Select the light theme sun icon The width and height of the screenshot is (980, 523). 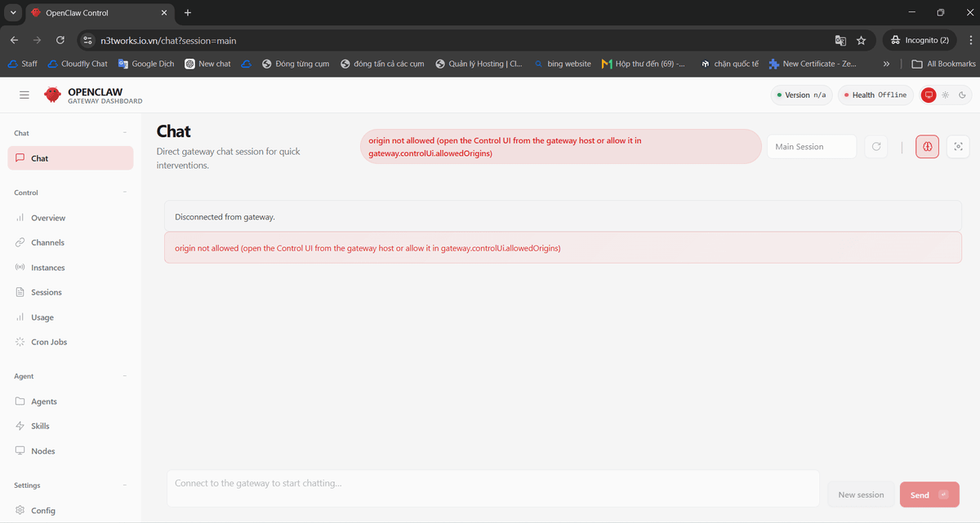click(x=946, y=95)
